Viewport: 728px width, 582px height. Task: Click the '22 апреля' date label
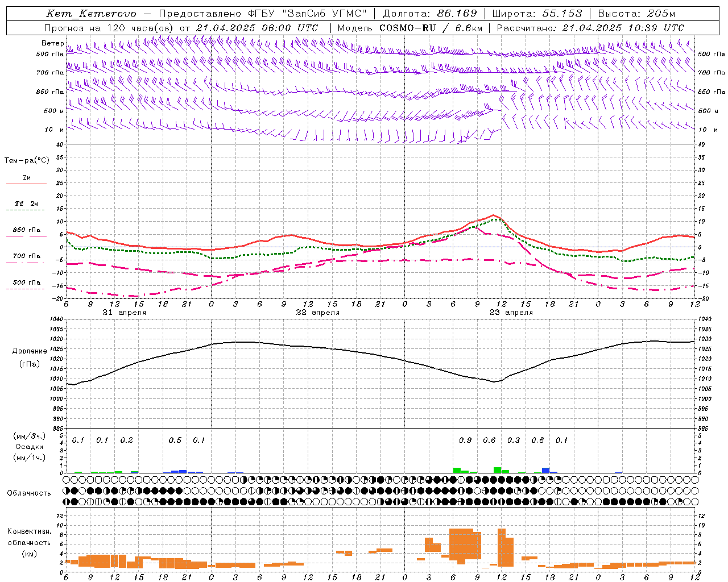(x=317, y=313)
